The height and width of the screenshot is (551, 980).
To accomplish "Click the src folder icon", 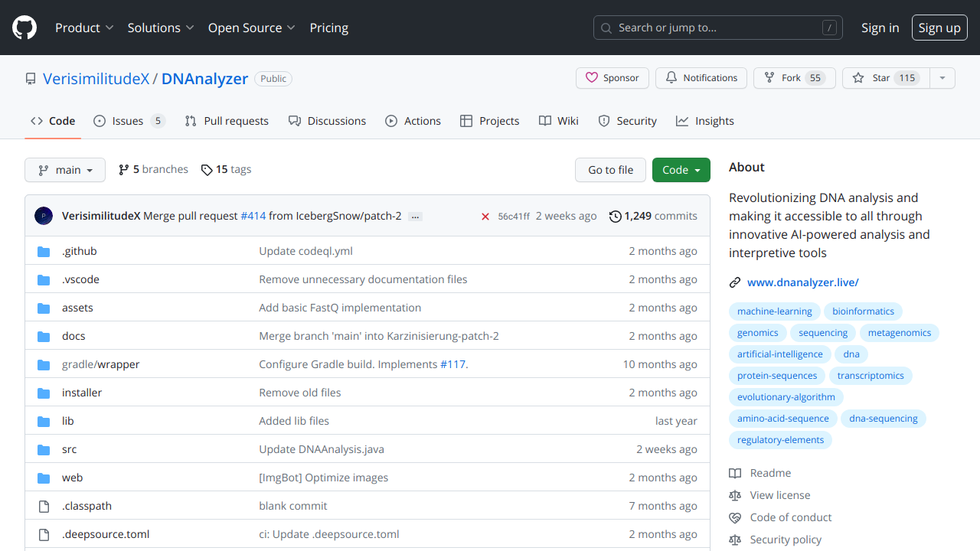I will pyautogui.click(x=44, y=449).
